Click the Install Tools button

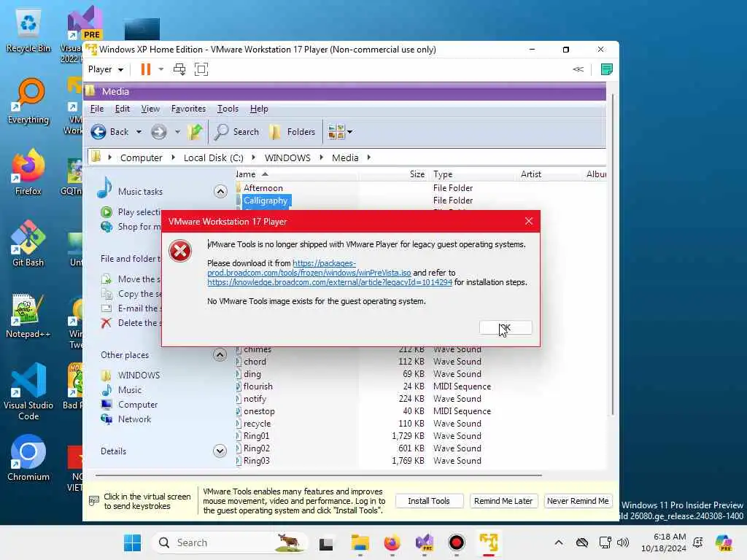point(429,501)
